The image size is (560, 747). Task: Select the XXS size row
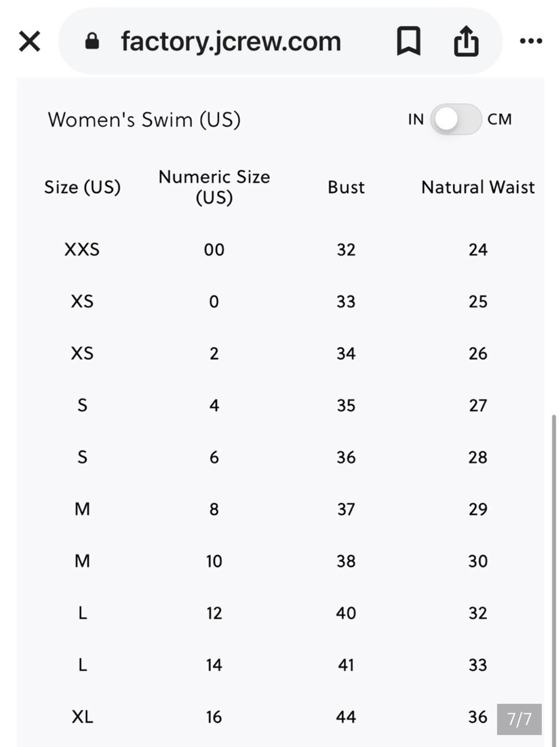pos(280,249)
